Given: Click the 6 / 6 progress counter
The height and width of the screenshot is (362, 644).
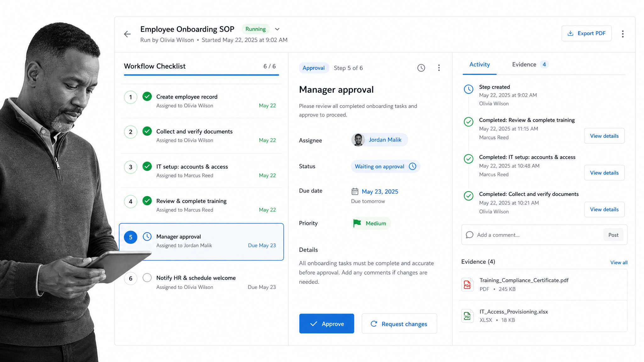Looking at the screenshot, I should pyautogui.click(x=269, y=66).
